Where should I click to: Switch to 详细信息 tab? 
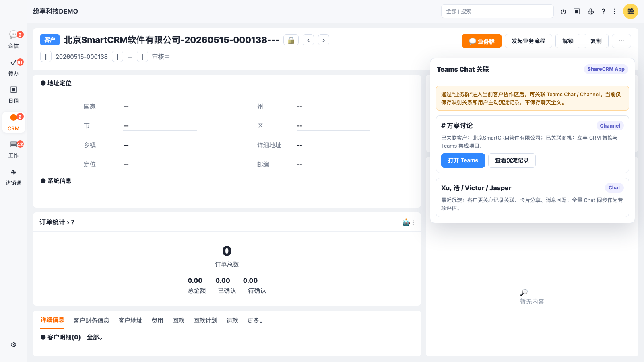point(52,320)
